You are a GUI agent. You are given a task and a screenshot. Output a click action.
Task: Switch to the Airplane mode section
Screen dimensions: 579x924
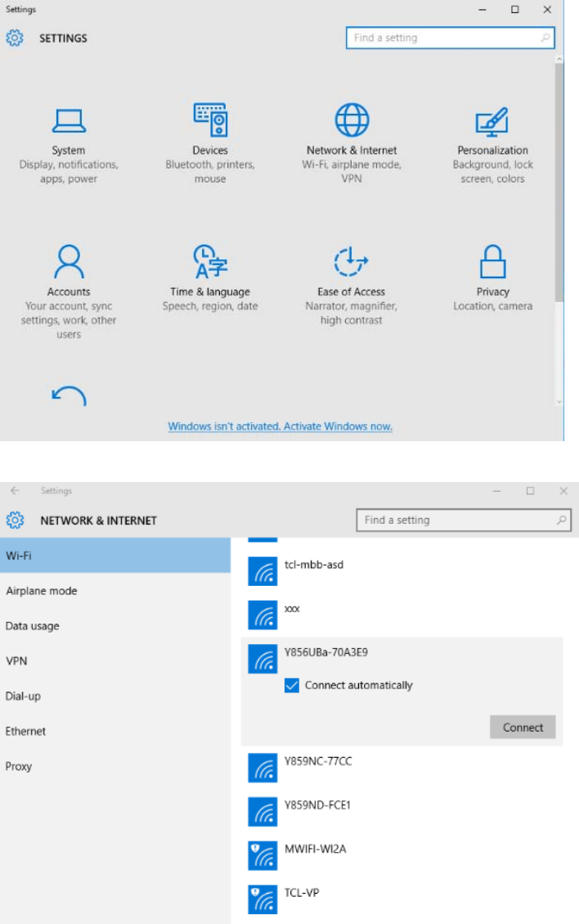[115, 590]
